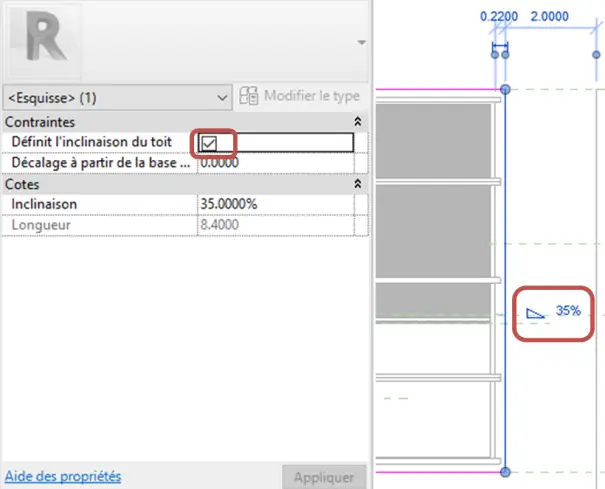Click the 2.0000 temporary dimension value
The width and height of the screenshot is (605, 489).
click(549, 17)
